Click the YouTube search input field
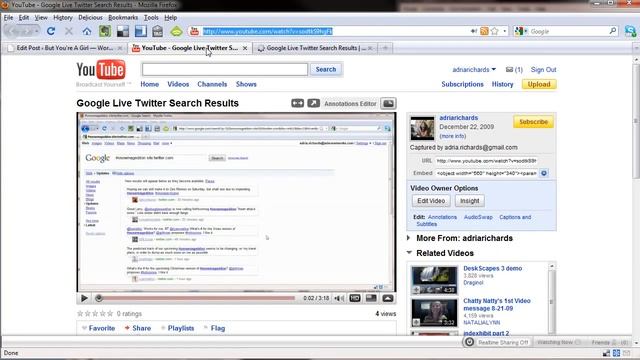Image resolution: width=640 pixels, height=360 pixels. pyautogui.click(x=224, y=69)
